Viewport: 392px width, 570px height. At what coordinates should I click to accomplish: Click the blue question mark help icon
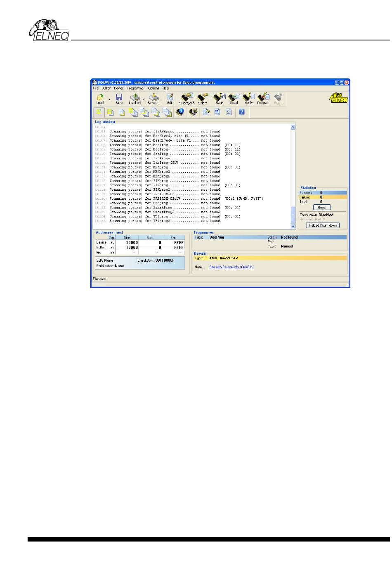(242, 112)
